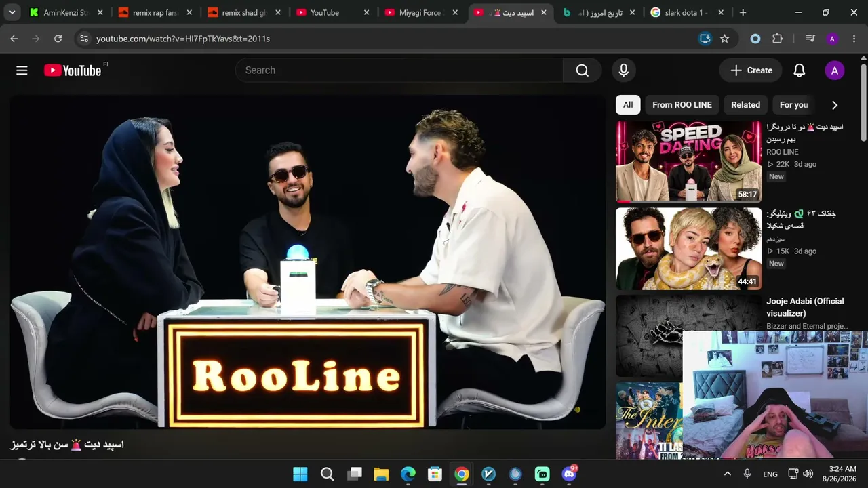Viewport: 868px width, 488px height.
Task: Switch to the slark dota 1 tab
Action: coord(686,12)
